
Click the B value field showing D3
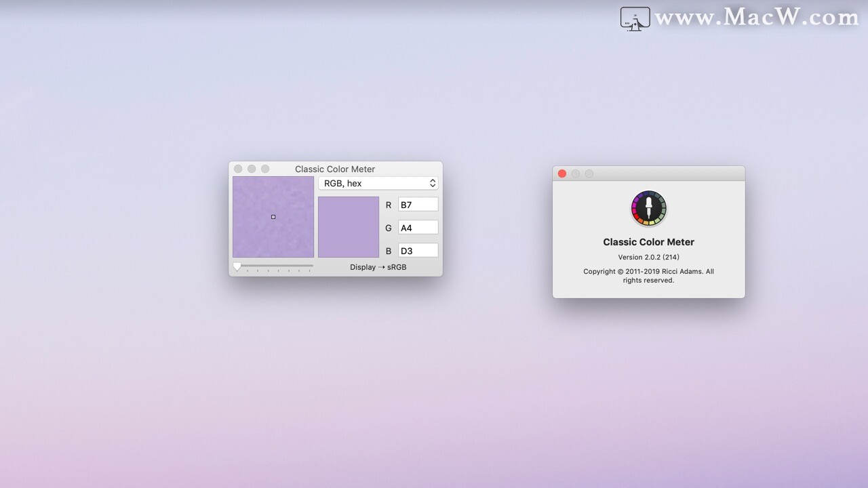tap(418, 250)
